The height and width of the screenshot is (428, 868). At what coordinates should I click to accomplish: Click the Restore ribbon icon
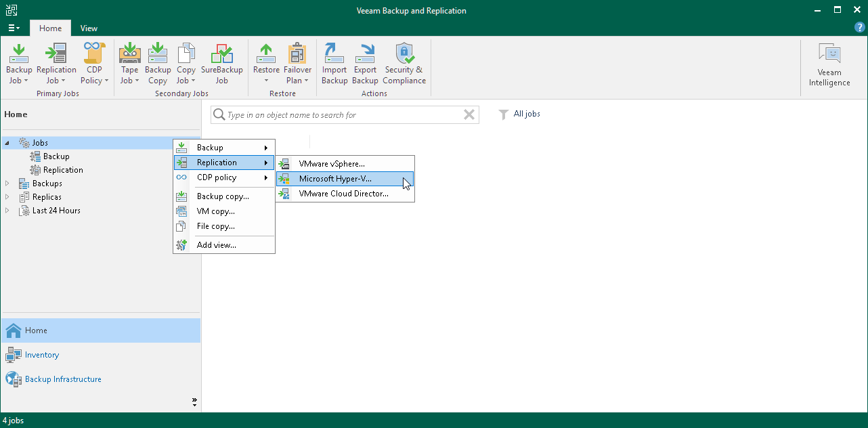(266, 53)
